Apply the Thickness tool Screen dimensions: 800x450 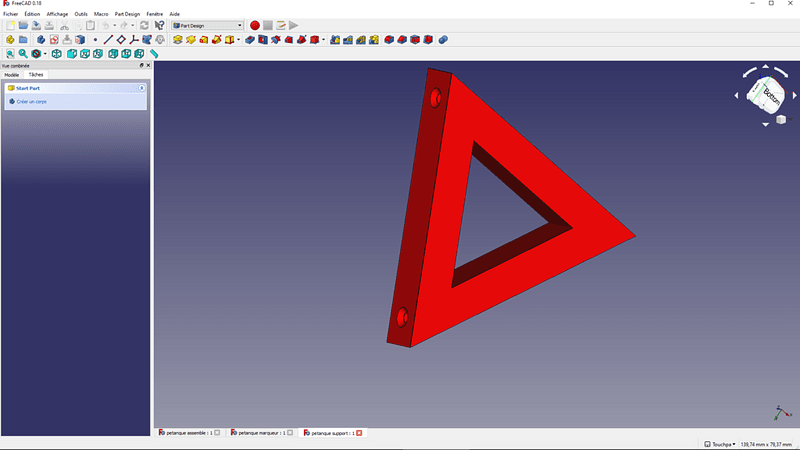point(428,40)
